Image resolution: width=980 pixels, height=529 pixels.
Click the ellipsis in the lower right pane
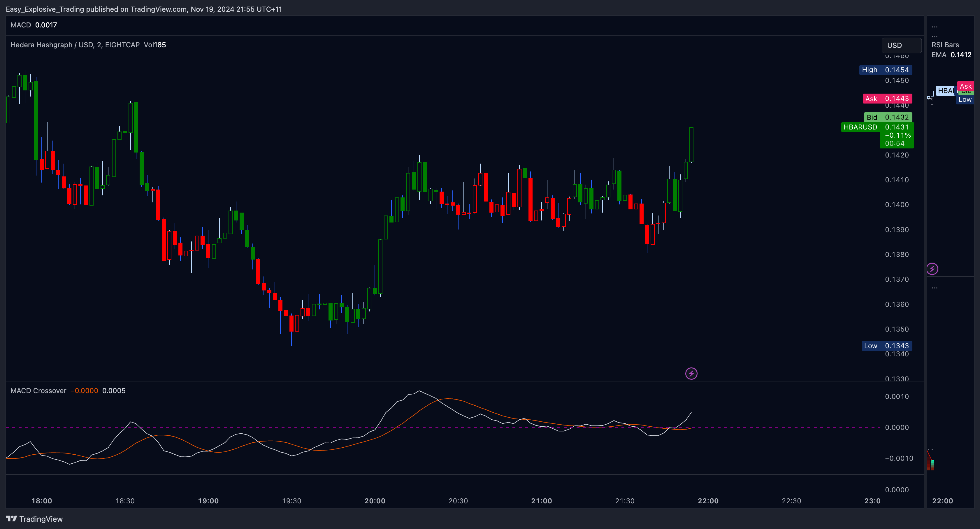tap(935, 288)
